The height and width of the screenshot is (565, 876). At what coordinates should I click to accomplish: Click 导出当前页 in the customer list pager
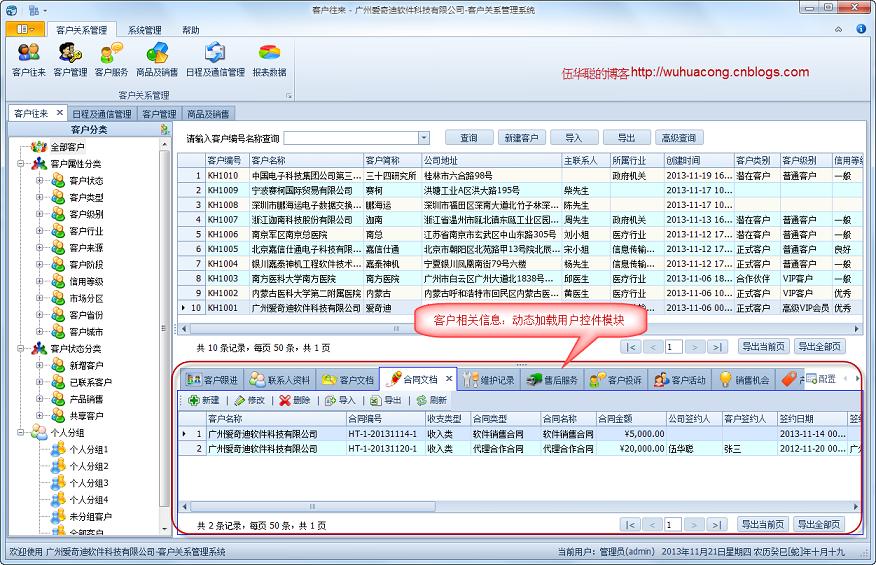[763, 346]
